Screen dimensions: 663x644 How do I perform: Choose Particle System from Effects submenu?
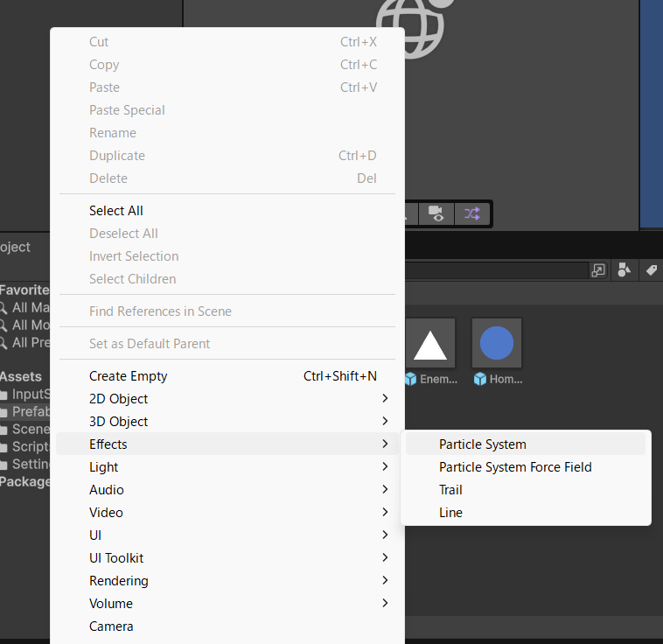[482, 444]
